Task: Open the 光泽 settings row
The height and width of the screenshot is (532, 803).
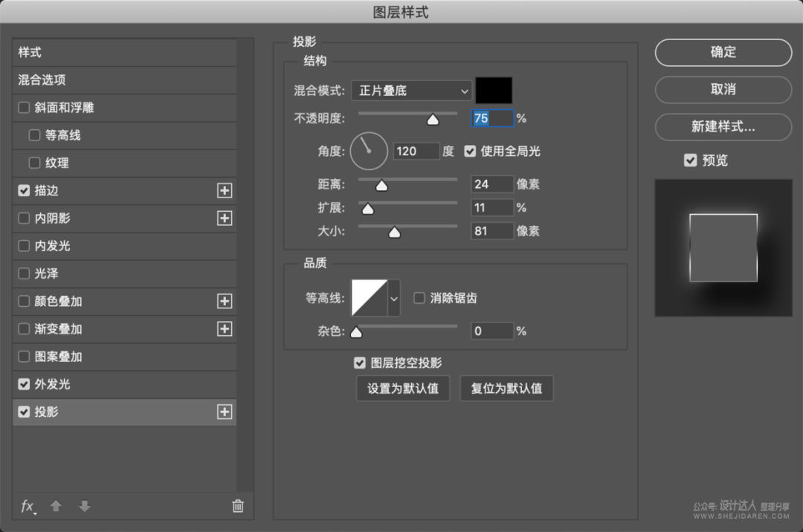Action: pos(124,273)
